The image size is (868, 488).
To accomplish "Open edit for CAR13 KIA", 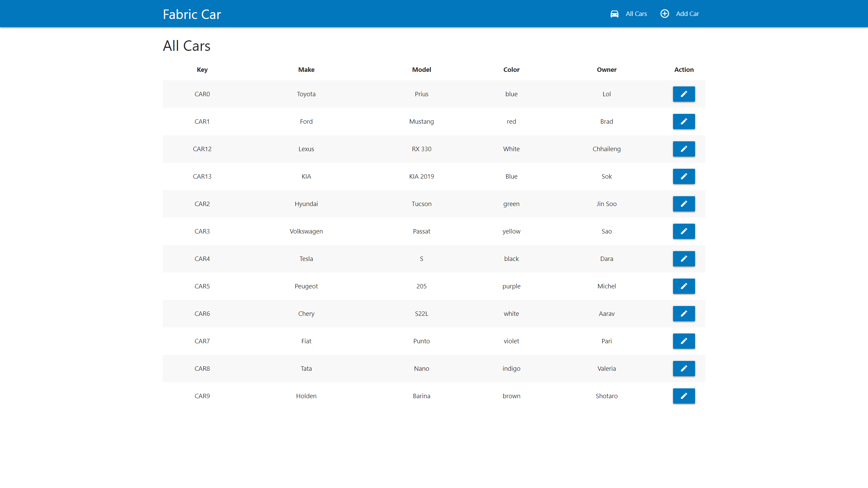I will pyautogui.click(x=684, y=176).
